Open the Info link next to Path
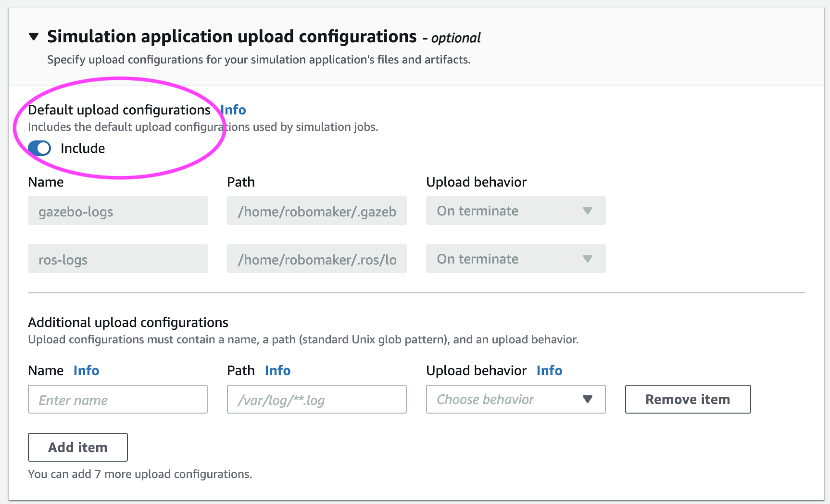 coord(277,370)
